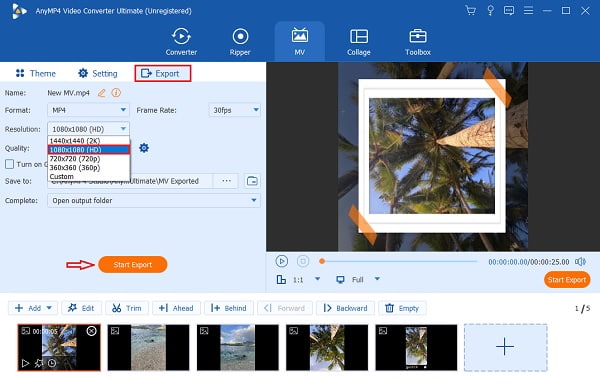This screenshot has width=600, height=390.
Task: Choose 360x360 (360p) resolution
Action: (88, 168)
